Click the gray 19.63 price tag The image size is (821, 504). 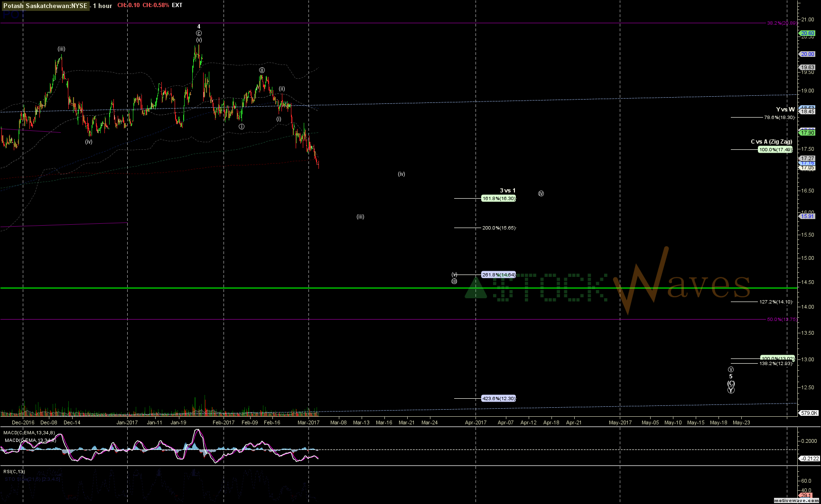(808, 67)
